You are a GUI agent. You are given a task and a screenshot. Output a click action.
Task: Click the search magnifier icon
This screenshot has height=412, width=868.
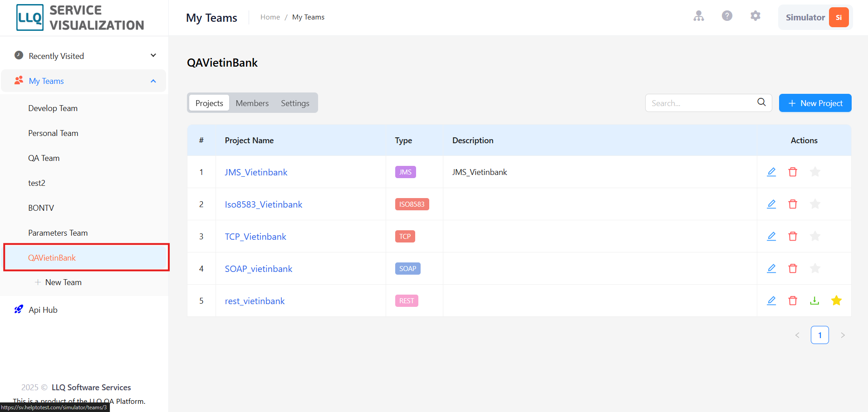pos(761,102)
